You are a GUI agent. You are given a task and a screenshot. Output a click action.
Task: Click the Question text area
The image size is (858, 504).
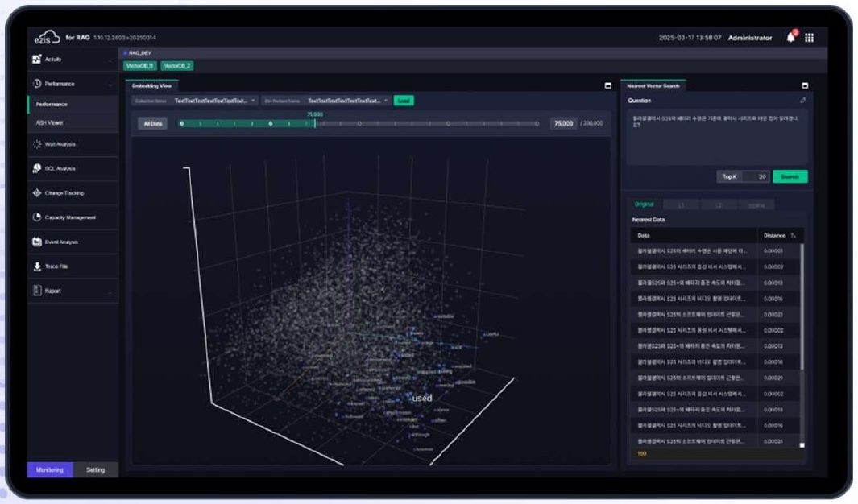click(717, 137)
